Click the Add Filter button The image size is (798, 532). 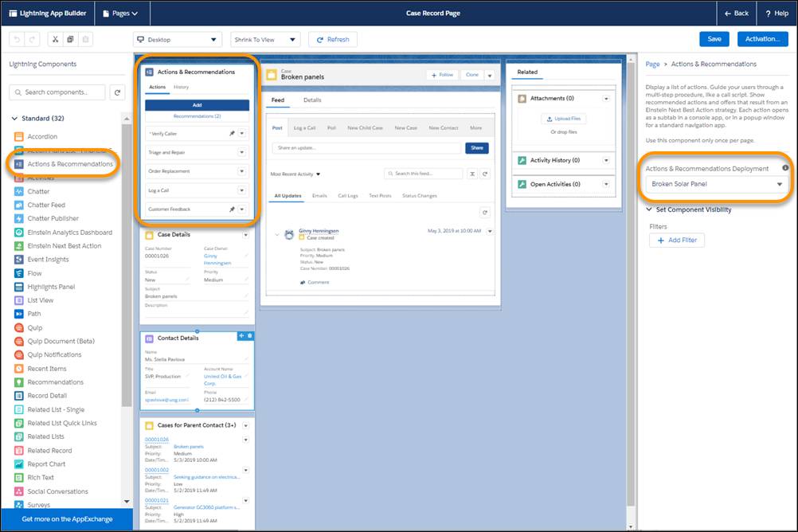pos(677,241)
